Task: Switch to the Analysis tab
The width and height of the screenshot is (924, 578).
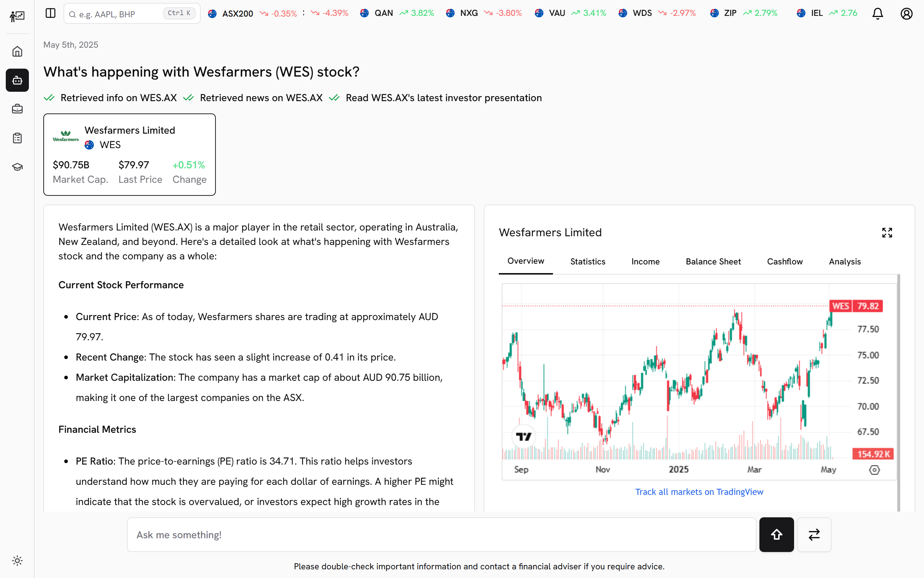Action: [x=845, y=262]
